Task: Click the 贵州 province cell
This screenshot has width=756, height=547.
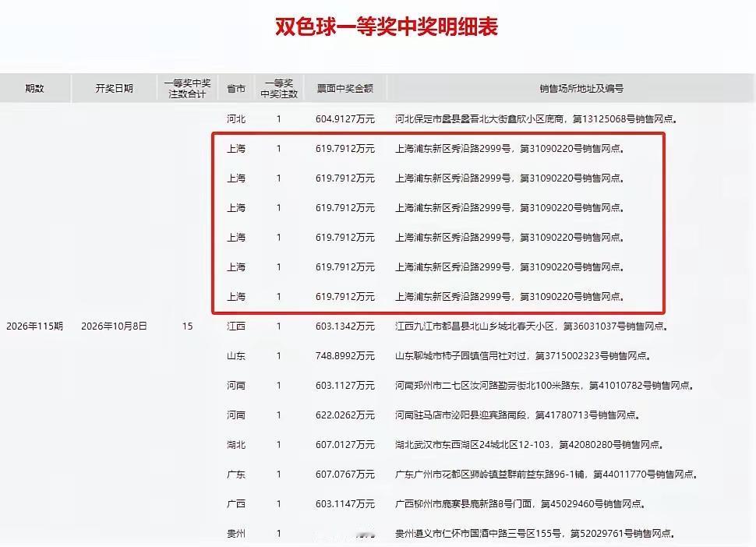Action: [x=236, y=534]
